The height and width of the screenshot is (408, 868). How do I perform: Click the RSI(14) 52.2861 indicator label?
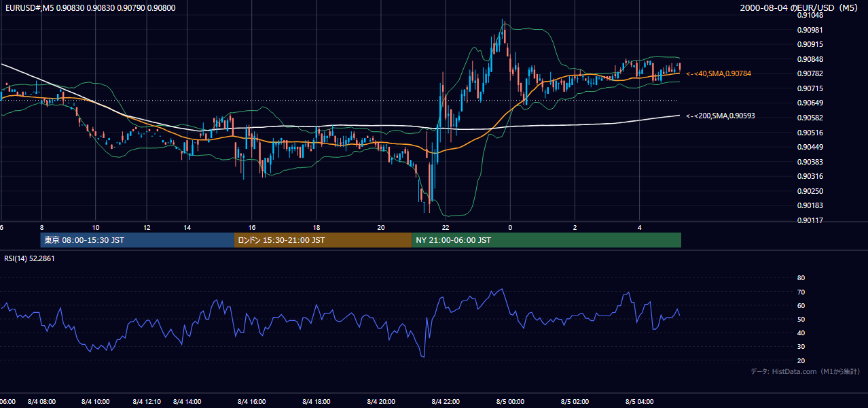pyautogui.click(x=29, y=258)
